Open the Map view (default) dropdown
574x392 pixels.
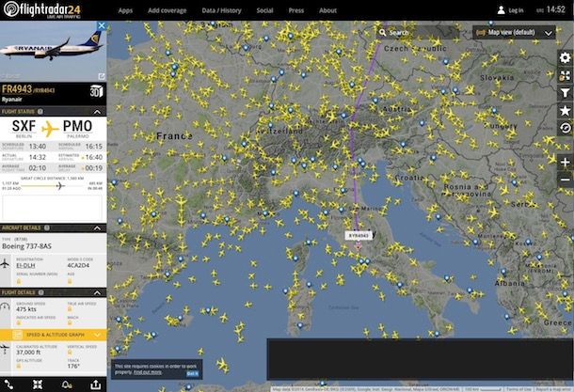[514, 33]
